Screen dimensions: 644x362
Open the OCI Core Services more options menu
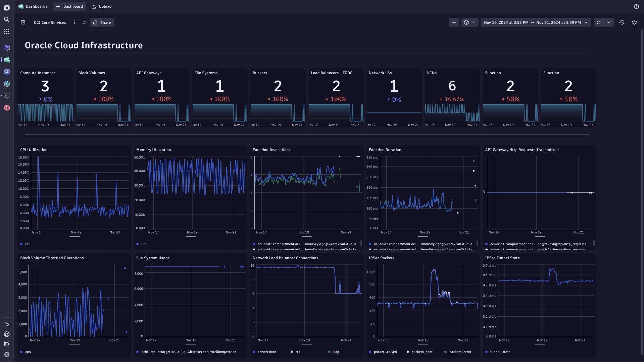tap(75, 22)
